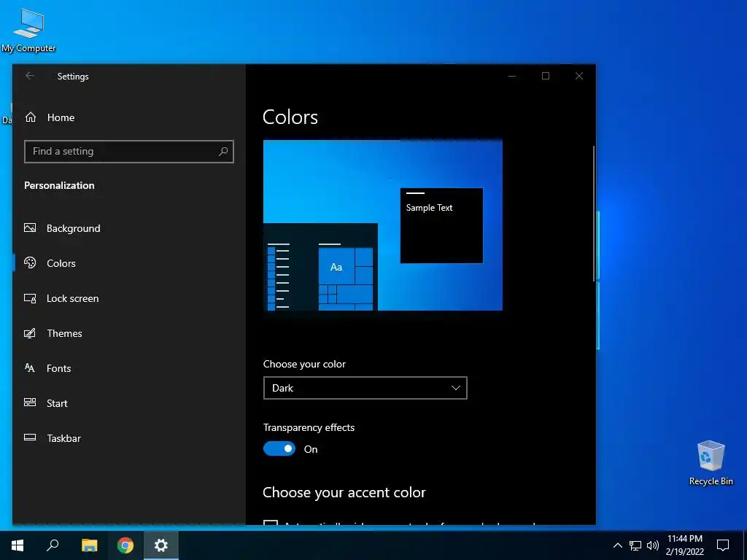Click the Choose your accent color heading

pos(344,492)
